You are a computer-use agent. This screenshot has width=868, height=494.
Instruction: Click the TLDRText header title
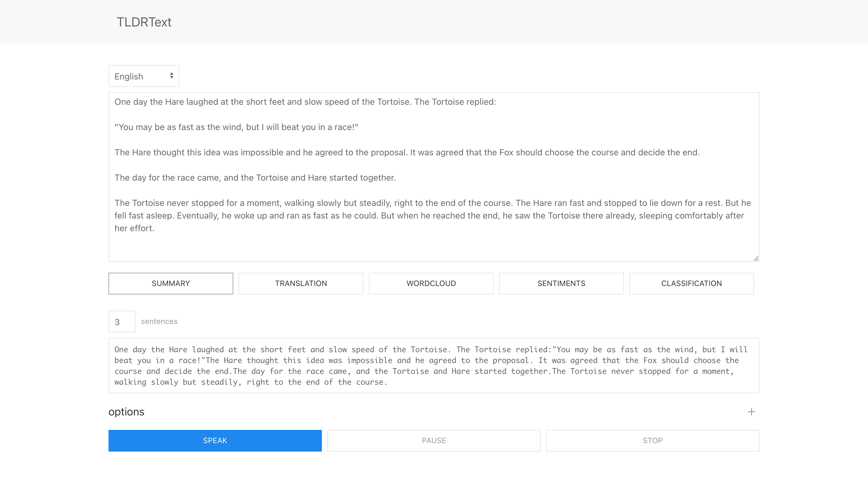click(144, 22)
